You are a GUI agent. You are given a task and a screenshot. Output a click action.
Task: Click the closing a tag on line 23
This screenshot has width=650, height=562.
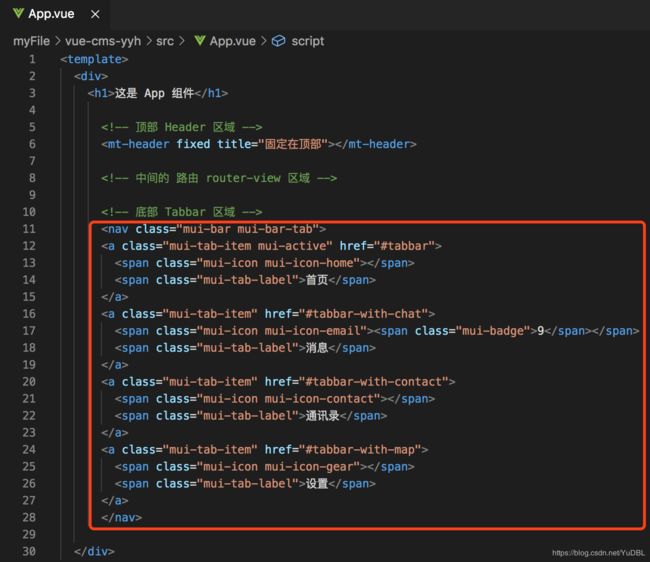(115, 433)
